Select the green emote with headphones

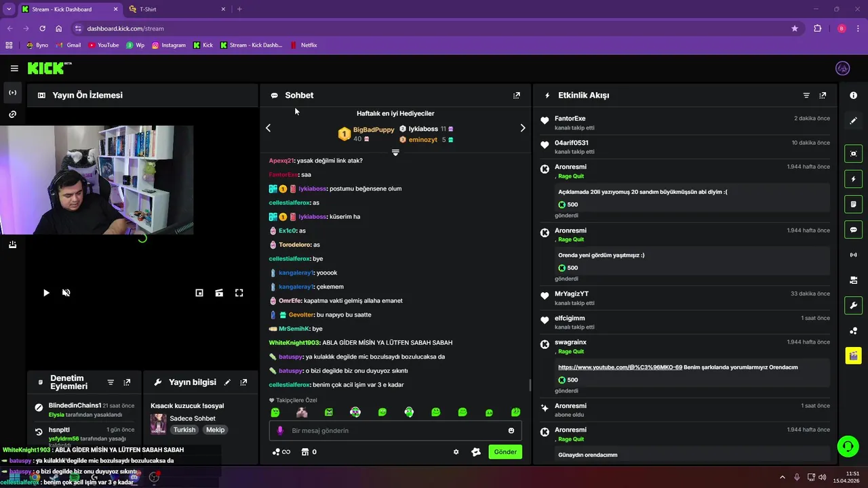(x=409, y=412)
